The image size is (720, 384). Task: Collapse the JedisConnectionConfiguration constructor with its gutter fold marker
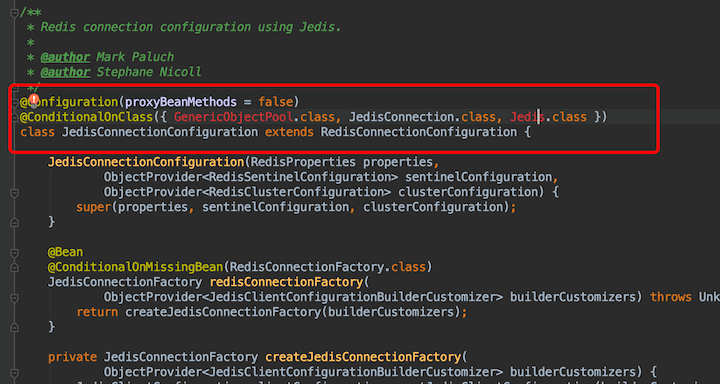pyautogui.click(x=14, y=192)
